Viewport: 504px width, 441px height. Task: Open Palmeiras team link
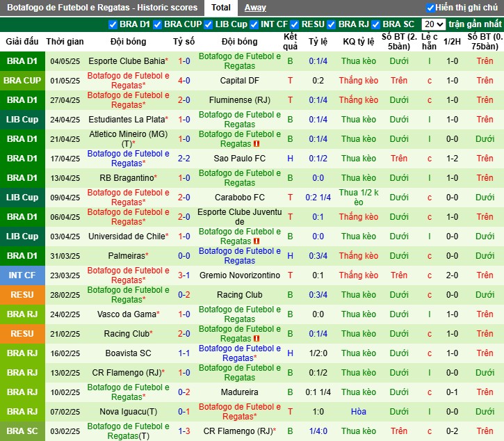(x=127, y=256)
